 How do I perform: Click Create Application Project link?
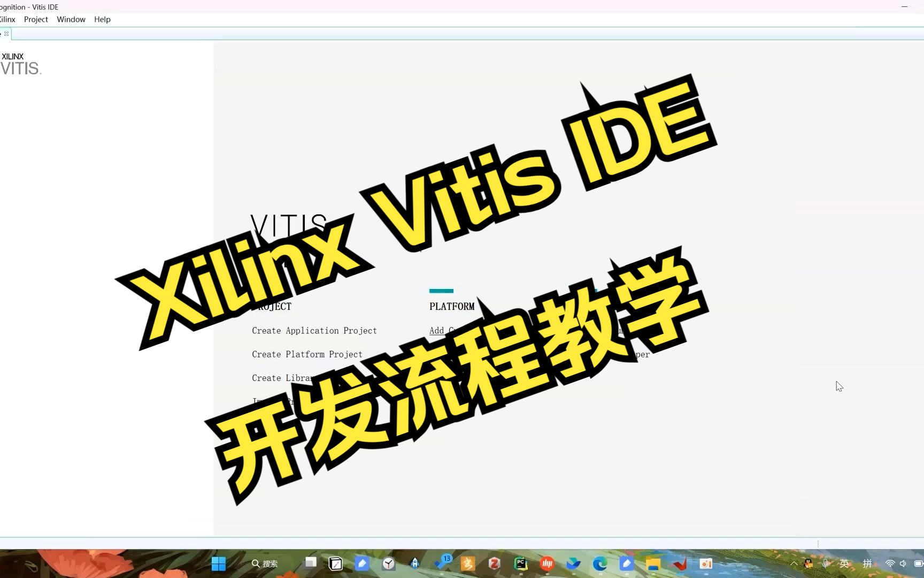(314, 331)
